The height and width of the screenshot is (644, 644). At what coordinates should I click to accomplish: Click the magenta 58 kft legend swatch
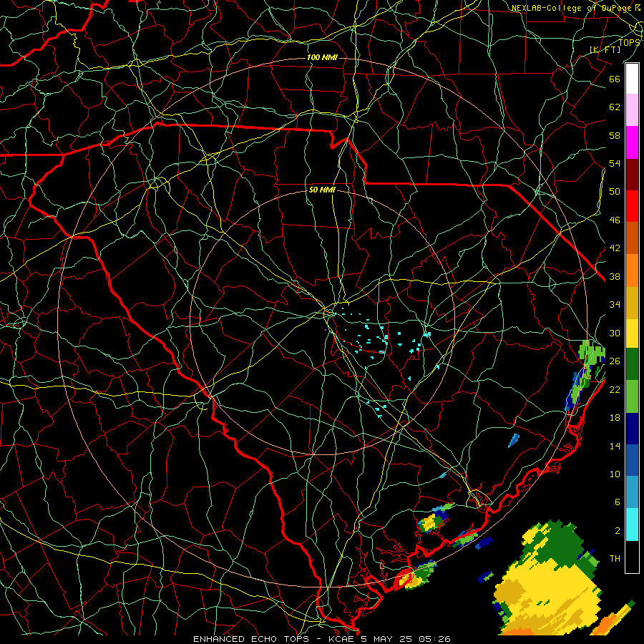632,142
